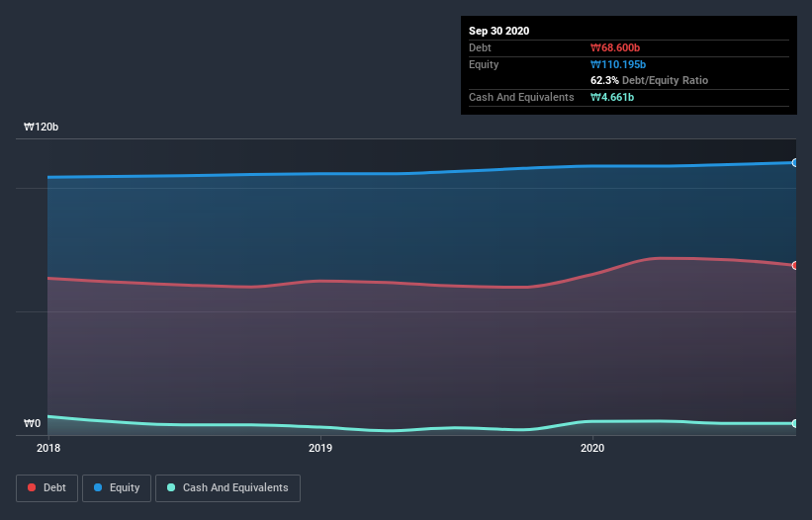Viewport: 812px width, 520px height.
Task: Click the 2019 x-axis label
Action: 320,448
